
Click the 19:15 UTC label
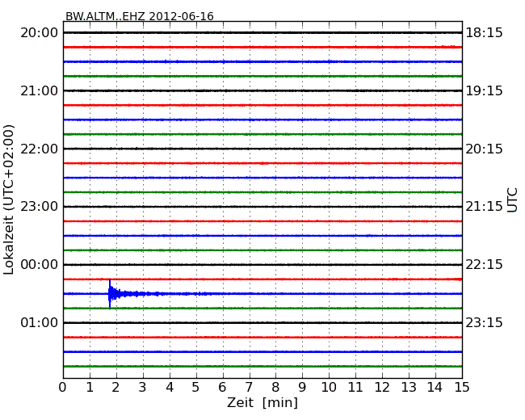point(484,90)
